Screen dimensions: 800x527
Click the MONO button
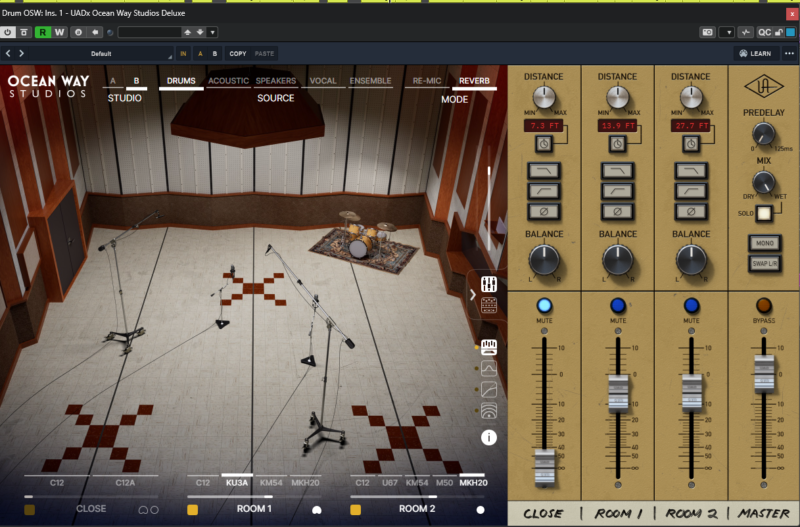tap(764, 243)
